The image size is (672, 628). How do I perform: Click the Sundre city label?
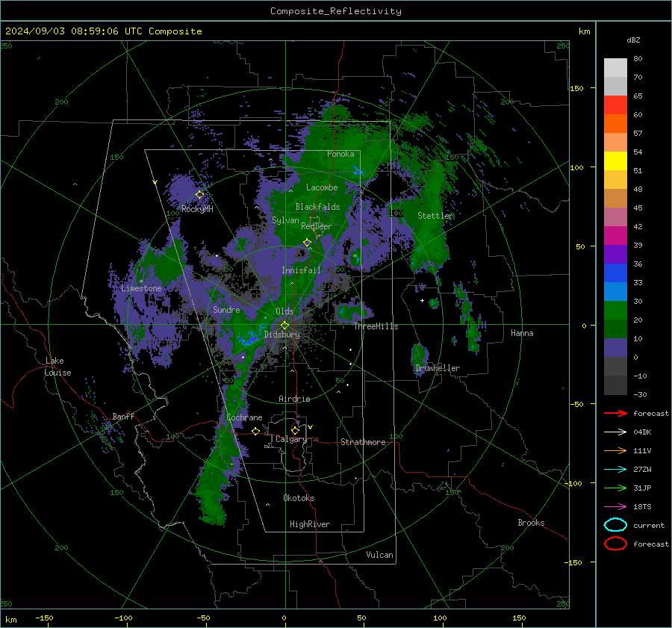pyautogui.click(x=226, y=309)
